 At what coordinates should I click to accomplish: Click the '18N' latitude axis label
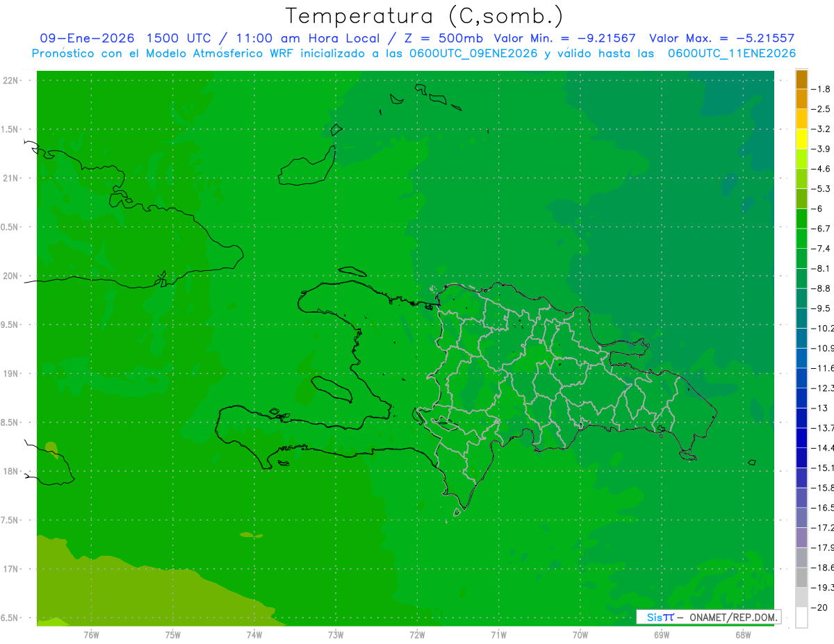coord(10,471)
